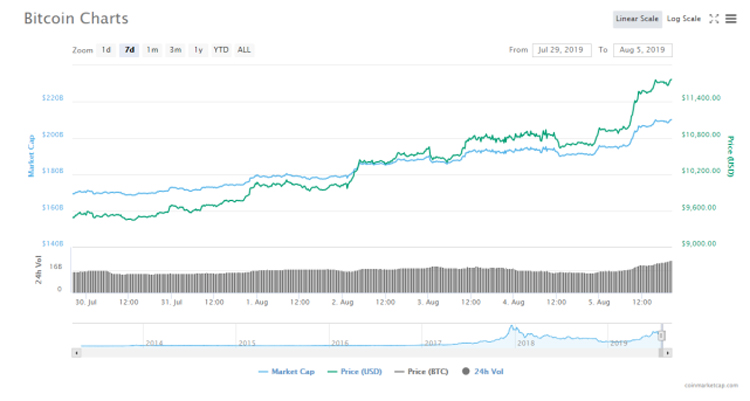750x401 pixels.
Task: Click the $10,200.00 price axis label
Action: [701, 171]
